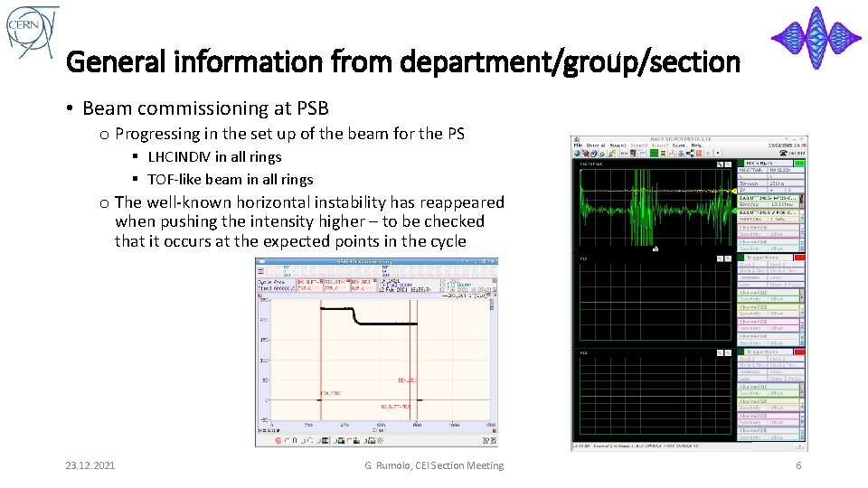This screenshot has width=868, height=488.
Task: Click the traffic-light icon in OASIS toolbar
Action: coord(633,154)
